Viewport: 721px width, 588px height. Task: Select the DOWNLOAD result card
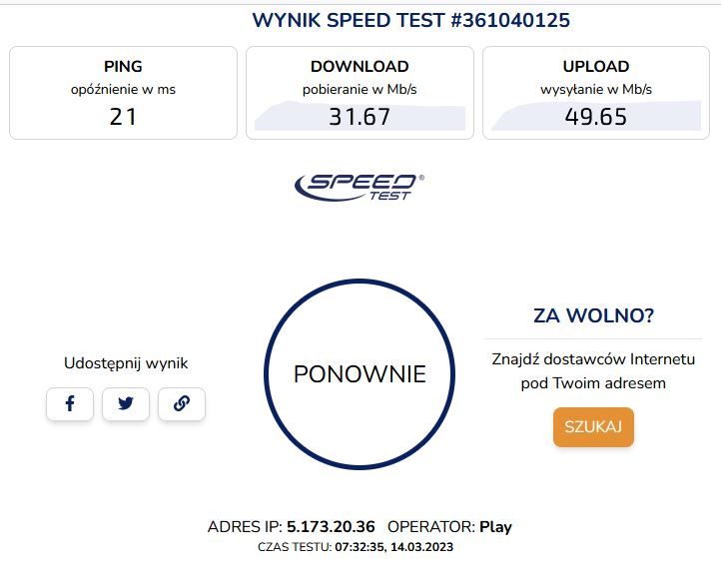point(360,93)
